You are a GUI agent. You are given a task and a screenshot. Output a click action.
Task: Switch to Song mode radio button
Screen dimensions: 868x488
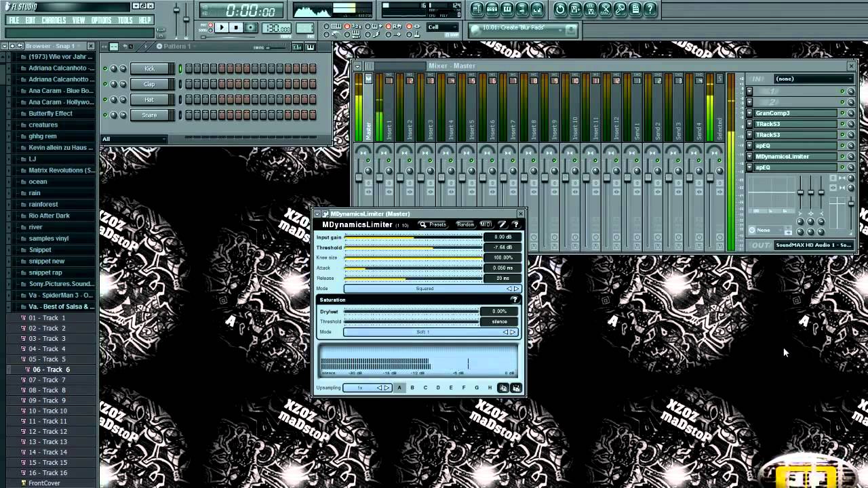tap(210, 30)
